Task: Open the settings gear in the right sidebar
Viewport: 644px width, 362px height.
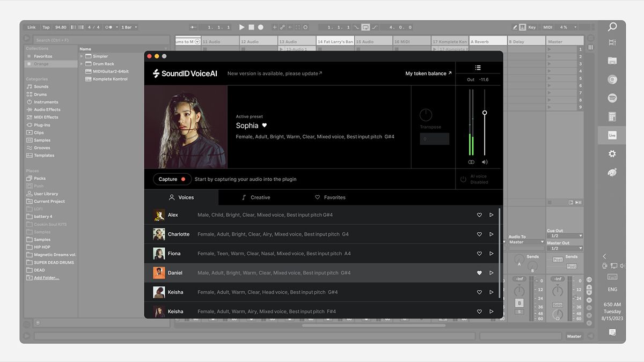Action: coord(612,153)
